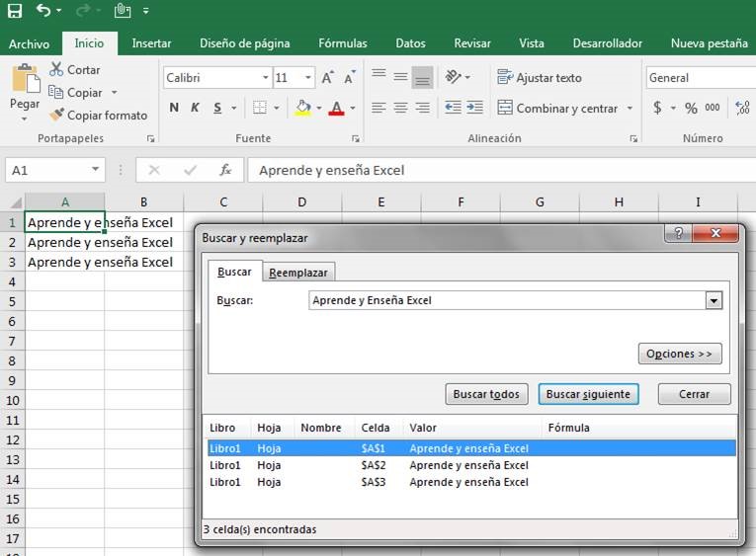Viewport: 756px width, 556px height.
Task: Open the Calibri font name dropdown
Action: tap(265, 78)
